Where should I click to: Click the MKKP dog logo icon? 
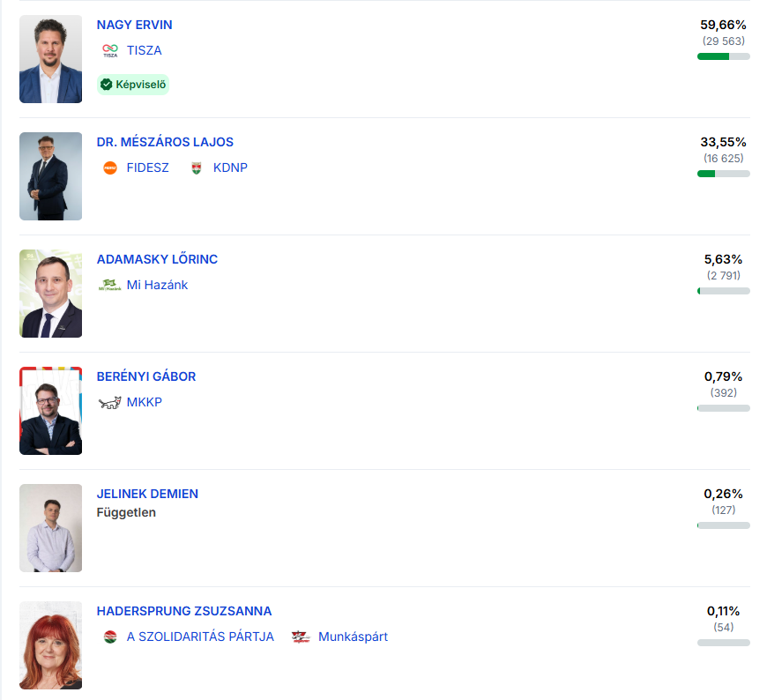click(110, 402)
